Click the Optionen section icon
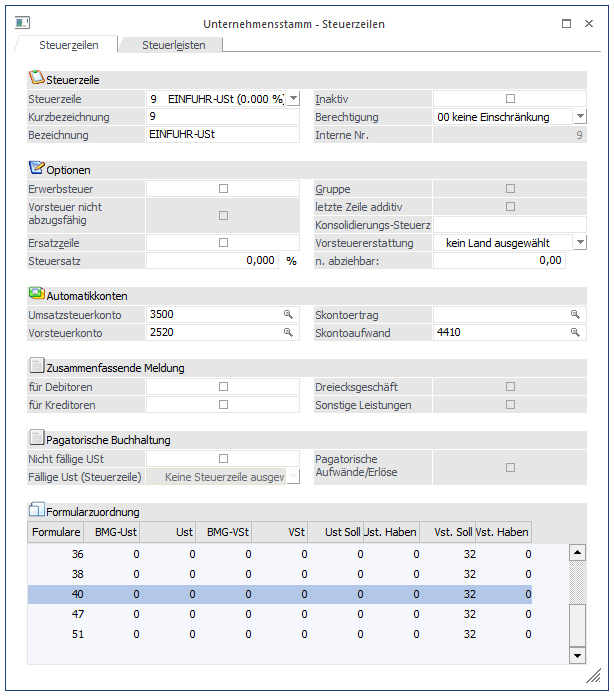Image resolution: width=614 pixels, height=696 pixels. point(37,168)
